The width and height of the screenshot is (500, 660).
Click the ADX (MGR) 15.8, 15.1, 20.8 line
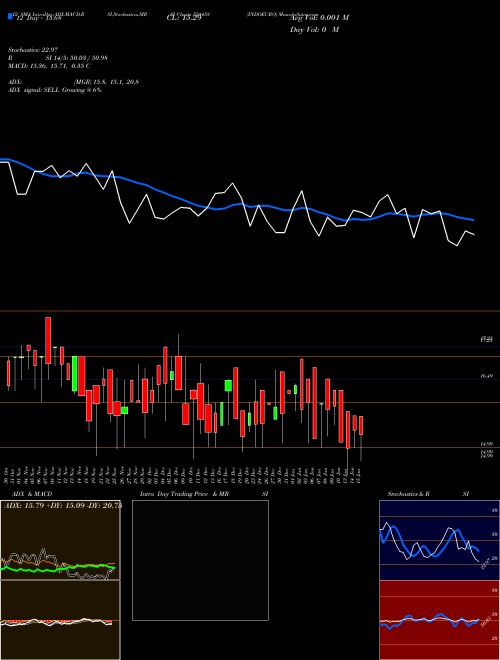point(73,82)
